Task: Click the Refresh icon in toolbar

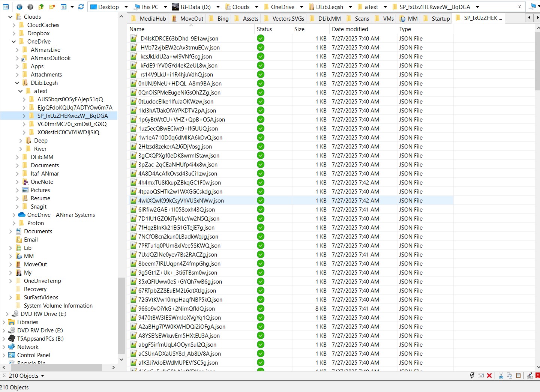Action: 81,7
